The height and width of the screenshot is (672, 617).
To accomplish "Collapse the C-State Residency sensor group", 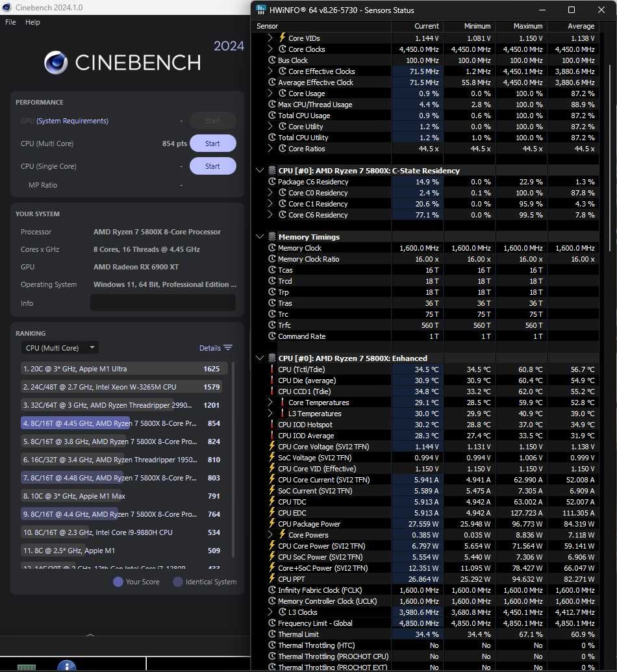I will point(259,171).
